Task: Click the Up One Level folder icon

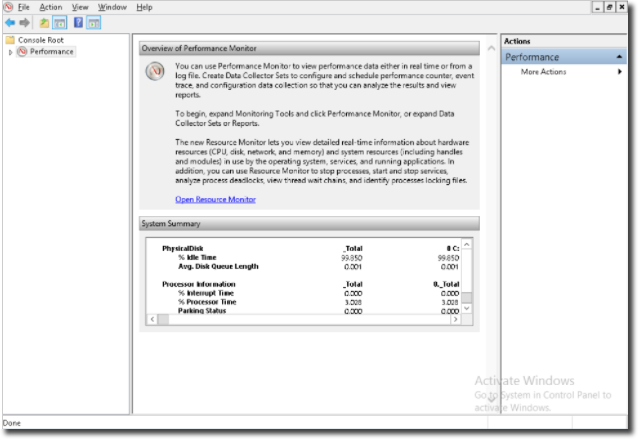Action: tap(44, 23)
